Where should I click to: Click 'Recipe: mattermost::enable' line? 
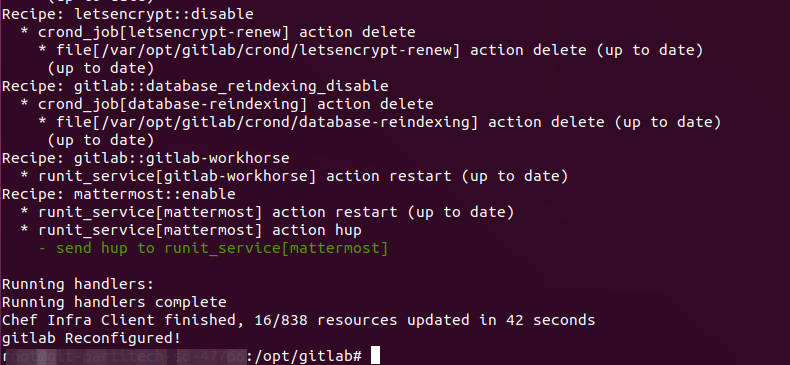point(118,194)
